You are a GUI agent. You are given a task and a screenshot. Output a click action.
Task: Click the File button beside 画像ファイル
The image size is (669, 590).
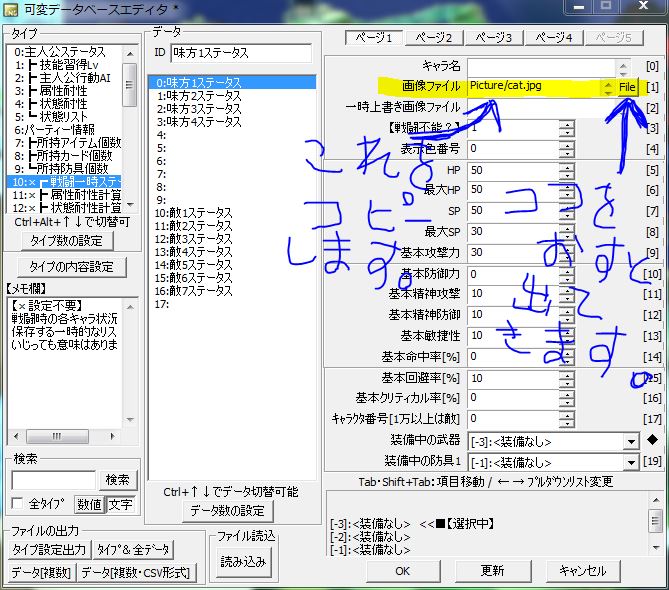(627, 87)
